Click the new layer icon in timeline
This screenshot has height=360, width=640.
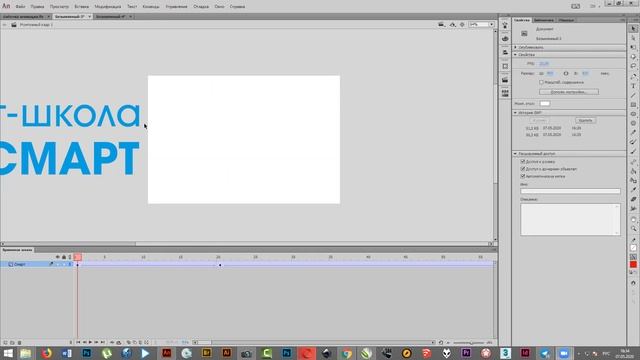(x=5, y=342)
